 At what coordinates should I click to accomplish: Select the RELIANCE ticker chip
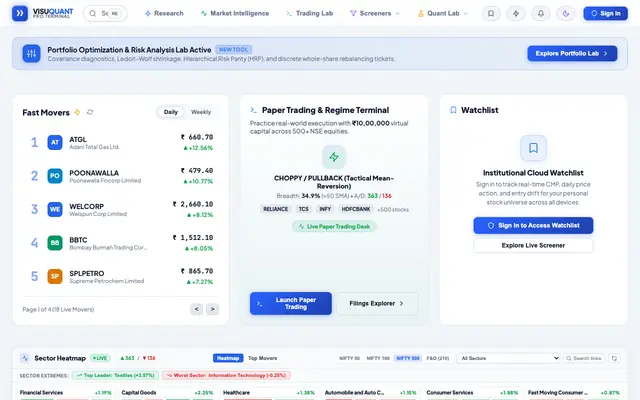[276, 209]
